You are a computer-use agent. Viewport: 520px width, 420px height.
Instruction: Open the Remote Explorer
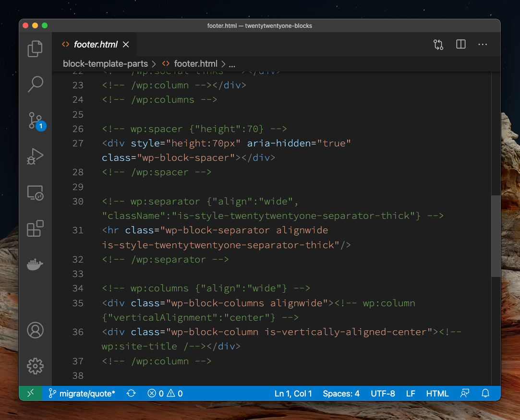click(35, 192)
